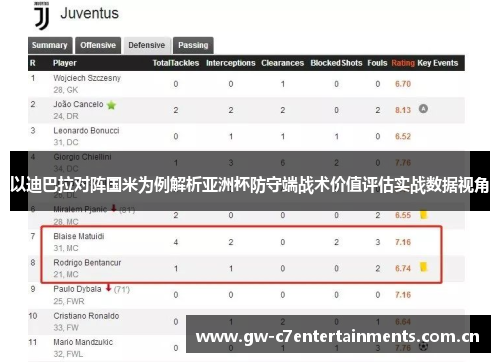
Task: Open player Mario Mandzukic
Action: [83, 342]
